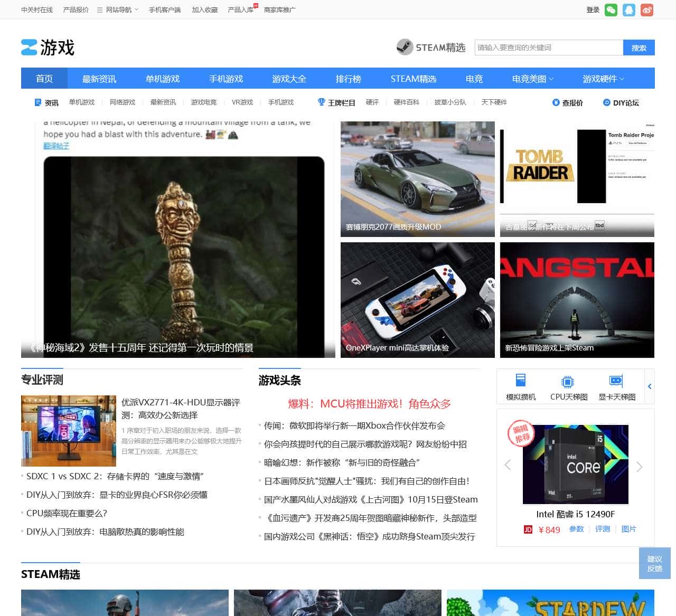Viewport: 676px width, 616px height.
Task: Open 拔草小分队 sub-nav link
Action: click(450, 102)
